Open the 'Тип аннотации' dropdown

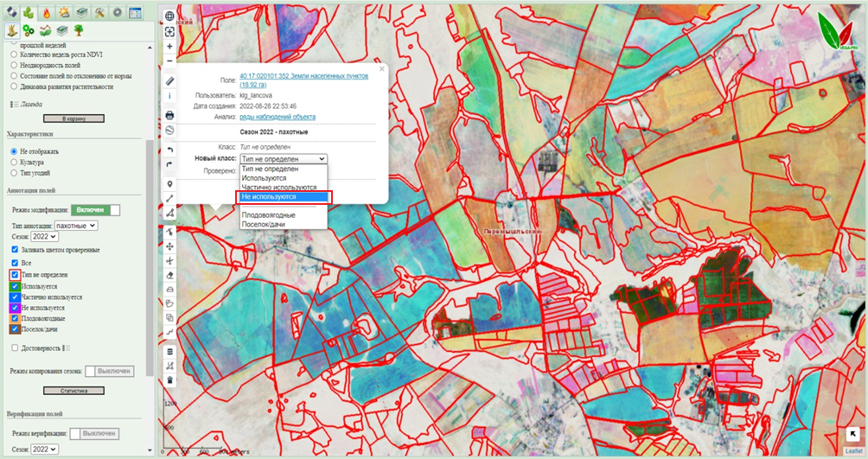(76, 226)
